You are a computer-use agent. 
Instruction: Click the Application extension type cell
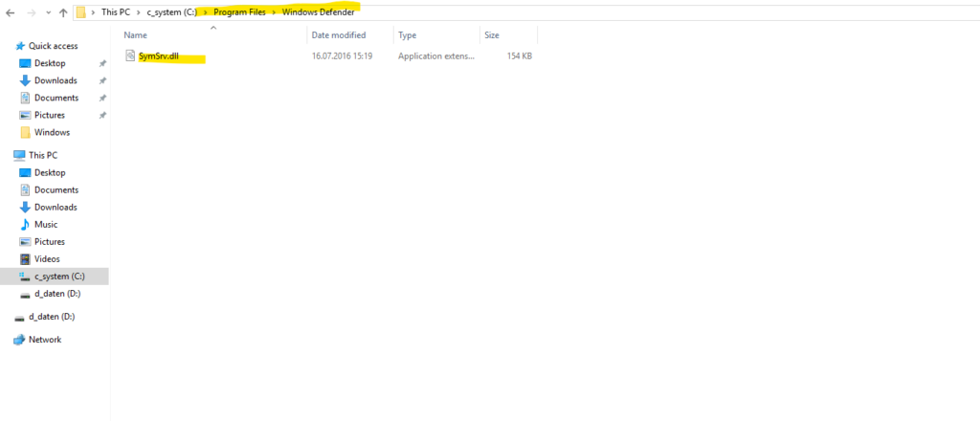436,56
